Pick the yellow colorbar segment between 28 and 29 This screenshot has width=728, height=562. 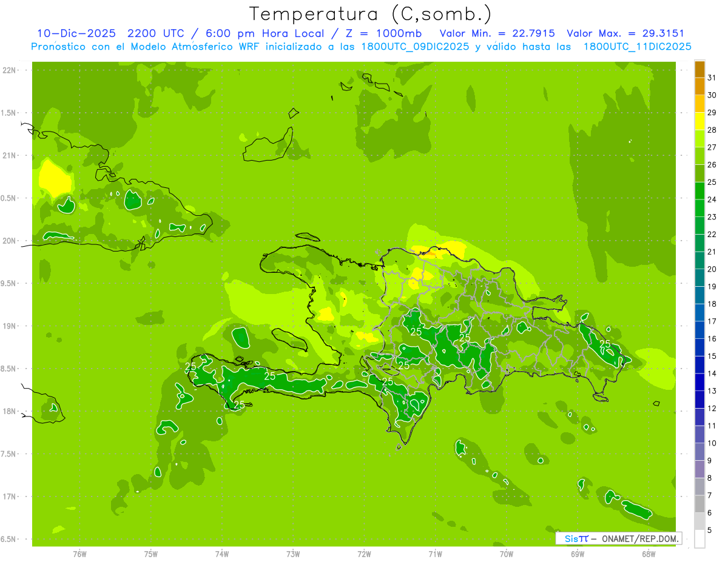[x=699, y=121]
